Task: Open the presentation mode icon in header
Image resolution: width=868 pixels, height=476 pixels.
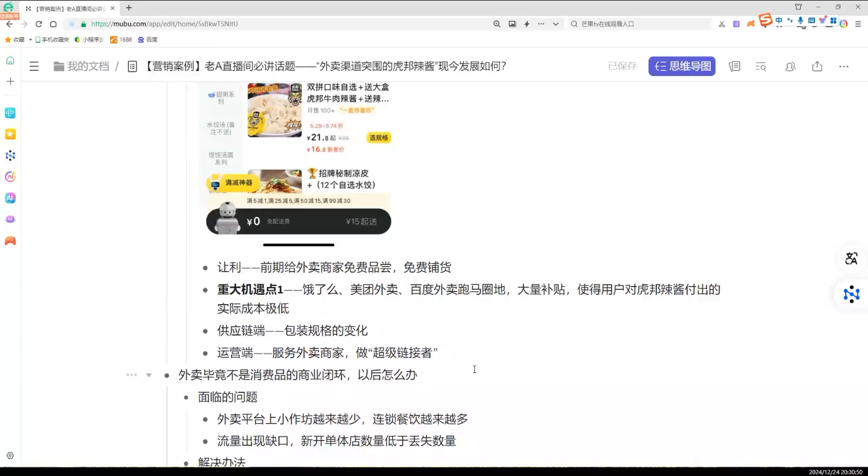Action: point(734,67)
